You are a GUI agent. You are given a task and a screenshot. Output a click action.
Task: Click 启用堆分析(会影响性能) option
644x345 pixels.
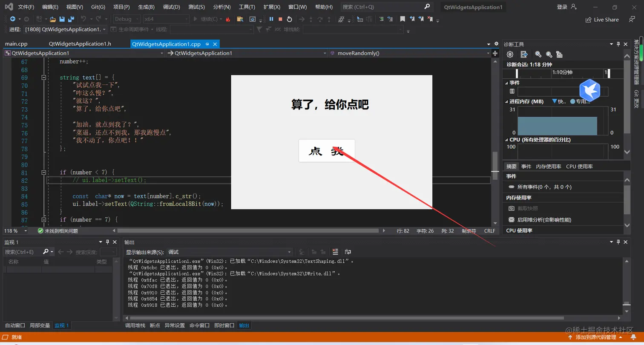544,220
